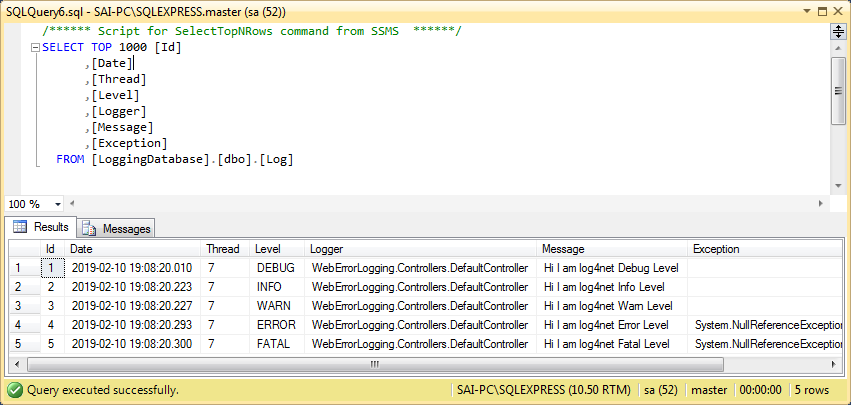Screen dimensions: 851x405
Task: Select row header number 5
Action: [x=25, y=344]
